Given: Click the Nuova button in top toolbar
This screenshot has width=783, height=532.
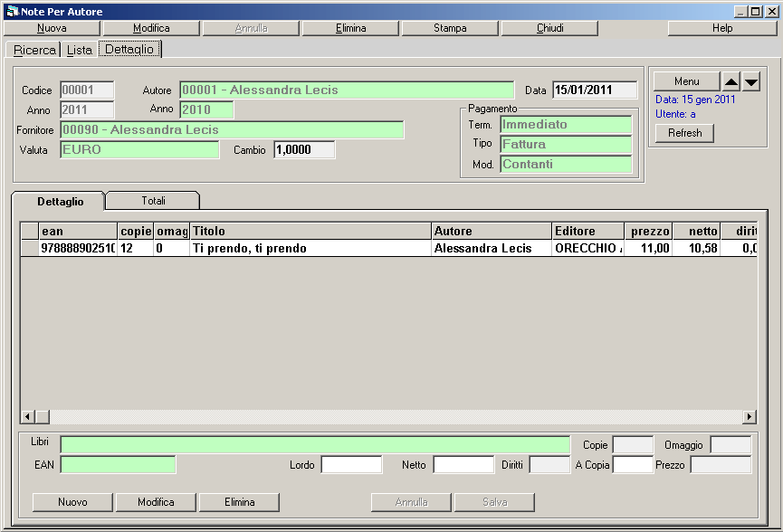Looking at the screenshot, I should point(52,28).
